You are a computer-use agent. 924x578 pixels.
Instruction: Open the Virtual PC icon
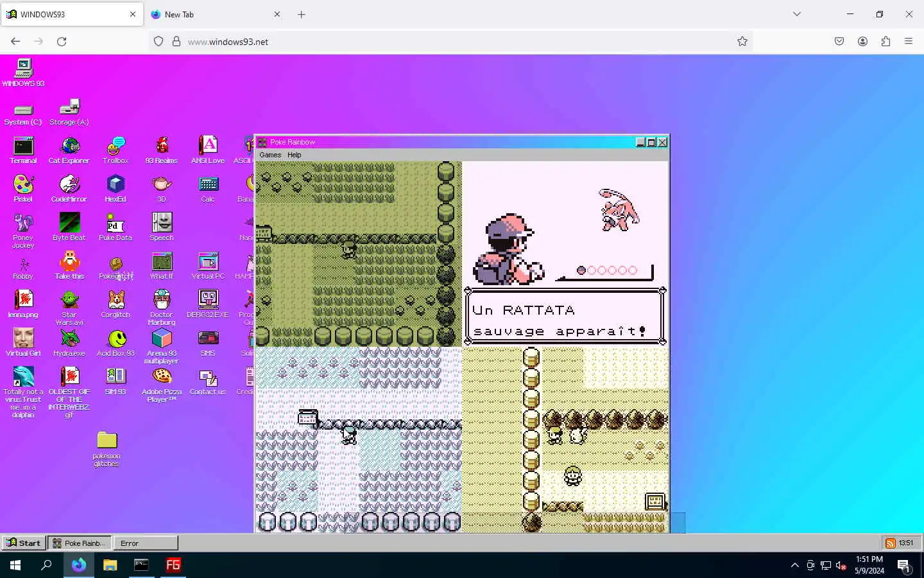(x=208, y=267)
